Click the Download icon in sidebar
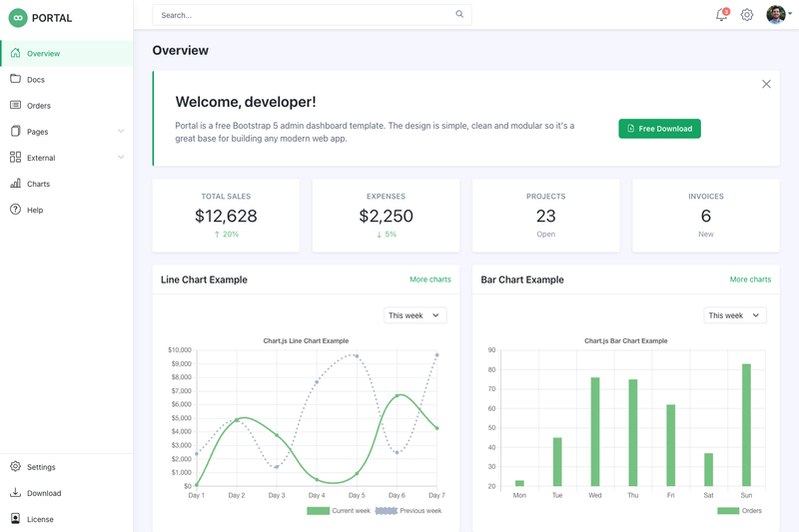Viewport: 799px width, 532px height. coord(15,492)
